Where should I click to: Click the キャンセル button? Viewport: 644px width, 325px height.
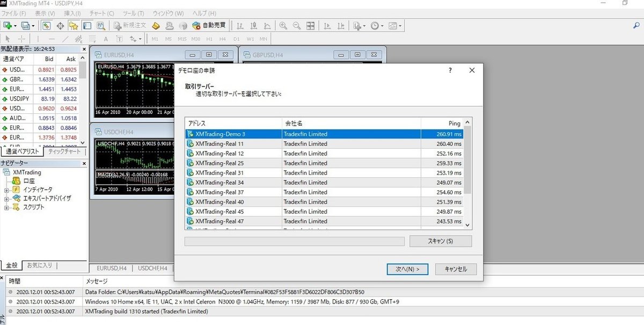pyautogui.click(x=456, y=269)
